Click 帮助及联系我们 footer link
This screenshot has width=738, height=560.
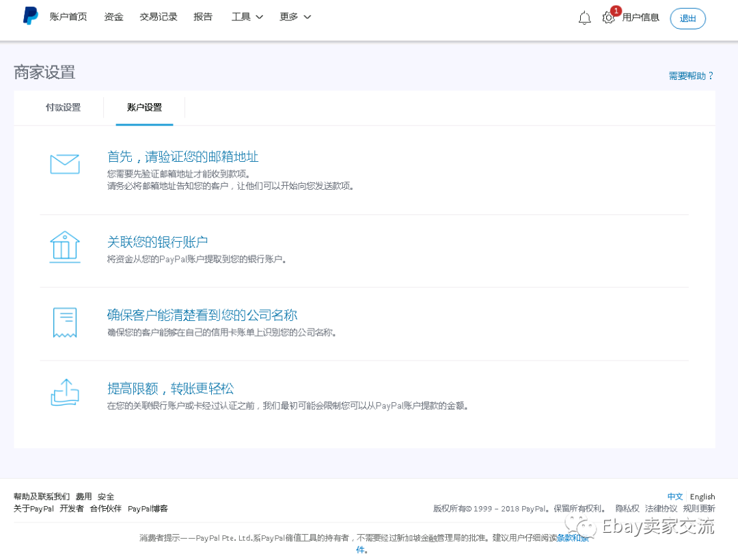[42, 496]
